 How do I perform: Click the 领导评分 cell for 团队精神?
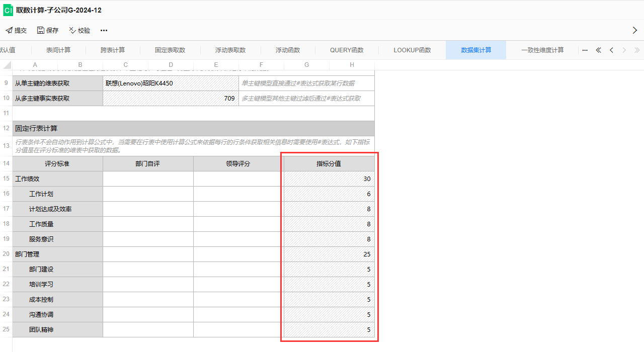[238, 330]
